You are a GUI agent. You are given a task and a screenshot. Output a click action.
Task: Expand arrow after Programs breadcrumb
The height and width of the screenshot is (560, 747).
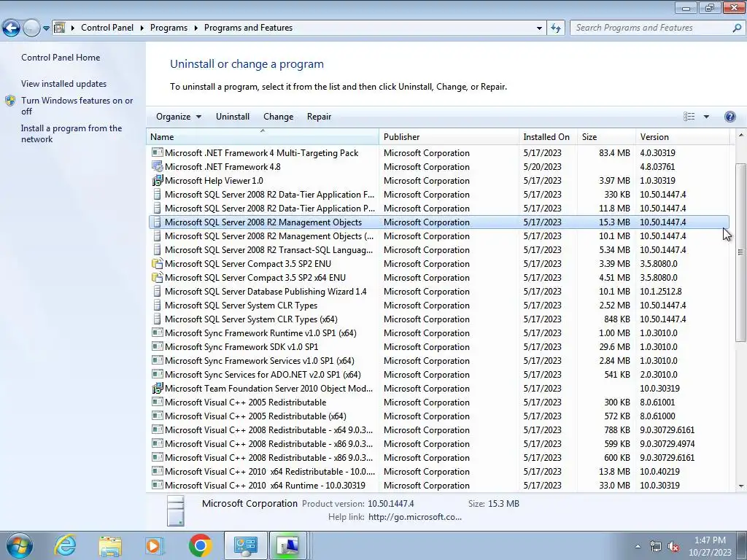(196, 28)
